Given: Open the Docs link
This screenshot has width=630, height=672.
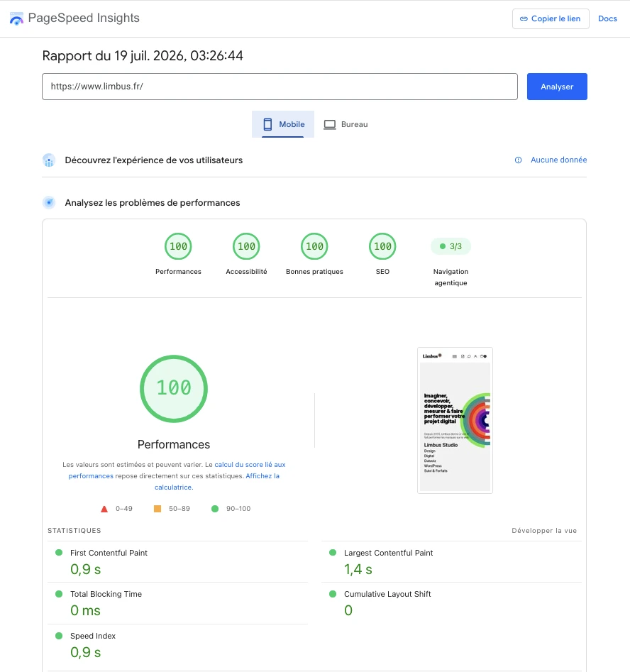Looking at the screenshot, I should tap(607, 19).
